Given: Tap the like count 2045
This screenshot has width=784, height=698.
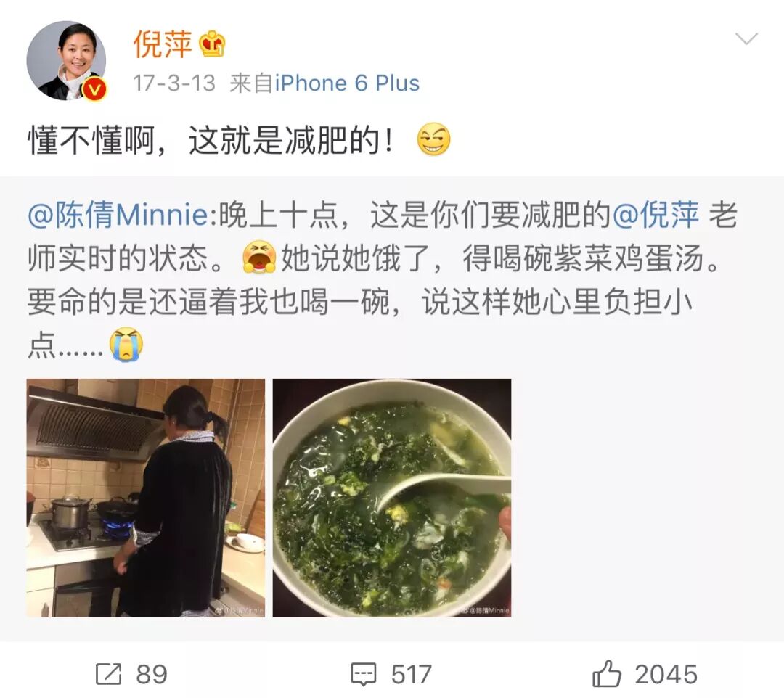Looking at the screenshot, I should click(x=666, y=675).
